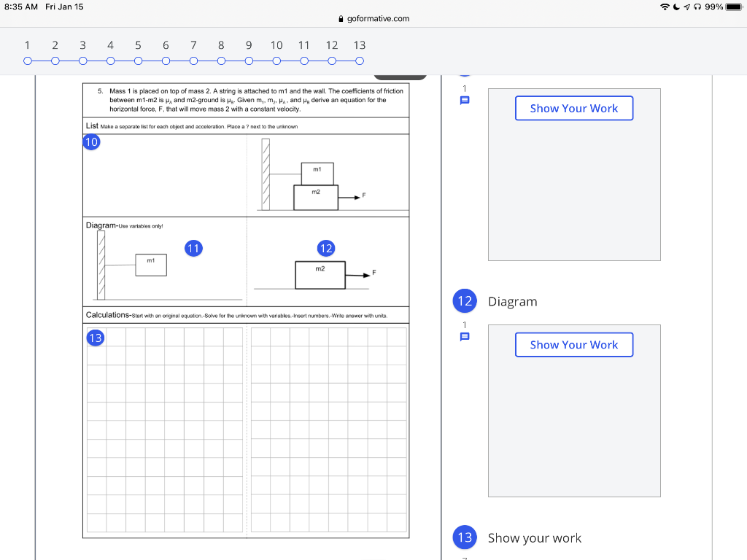Click Show Your Work for question 12
The width and height of the screenshot is (747, 560).
(574, 344)
